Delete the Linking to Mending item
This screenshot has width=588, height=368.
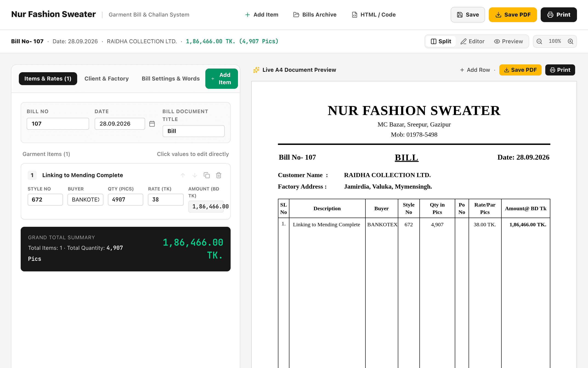pos(219,175)
